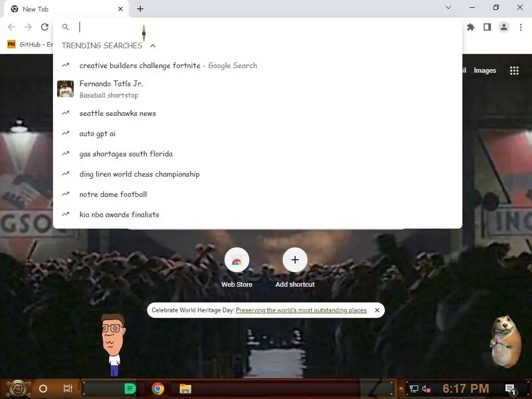Click the magnifier icon in address bar
Image resolution: width=532 pixels, height=399 pixels.
pyautogui.click(x=65, y=27)
